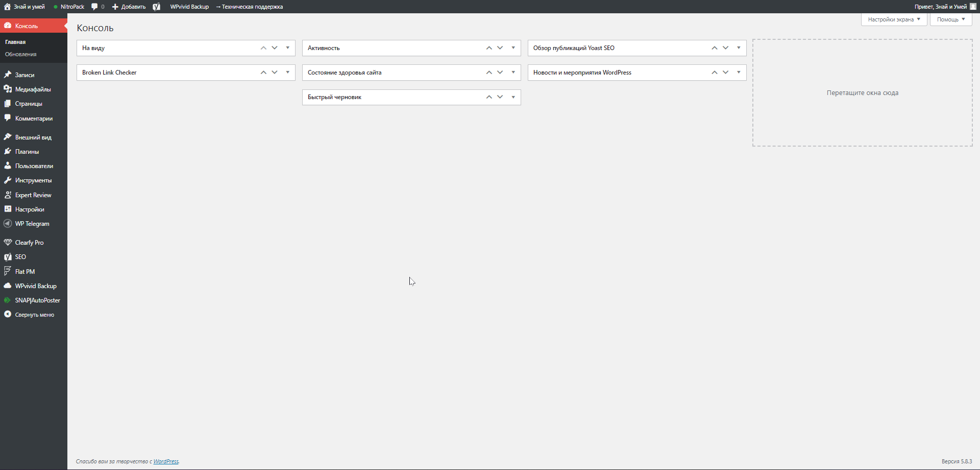Click the Консоль dashboard icon
This screenshot has height=470, width=980.
pyautogui.click(x=8, y=26)
